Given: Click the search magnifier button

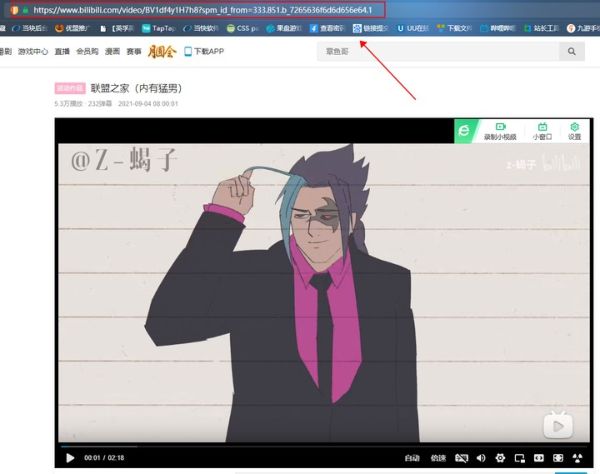Looking at the screenshot, I should (572, 51).
